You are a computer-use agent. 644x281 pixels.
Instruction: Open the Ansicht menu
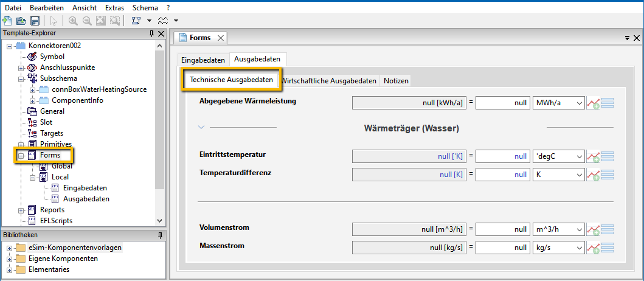click(x=84, y=8)
